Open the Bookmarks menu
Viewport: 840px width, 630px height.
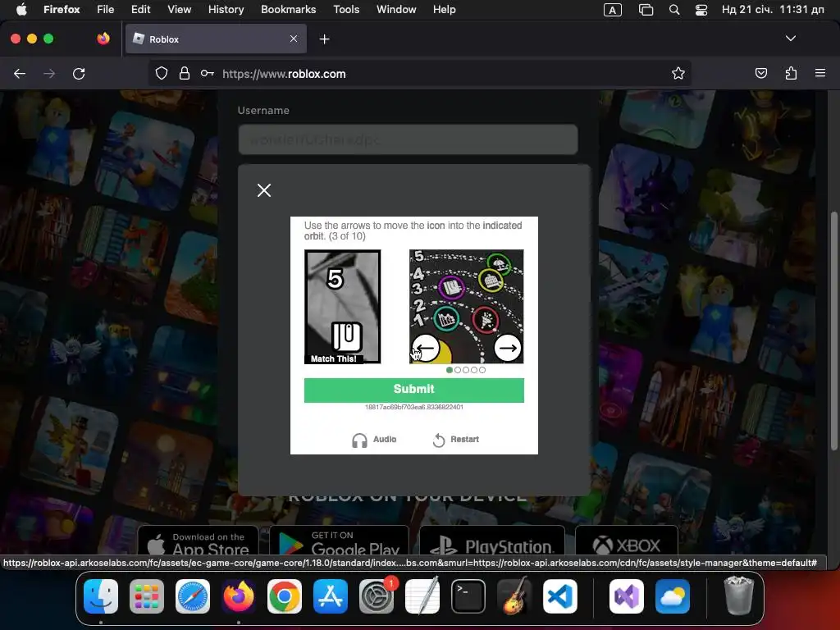[288, 10]
